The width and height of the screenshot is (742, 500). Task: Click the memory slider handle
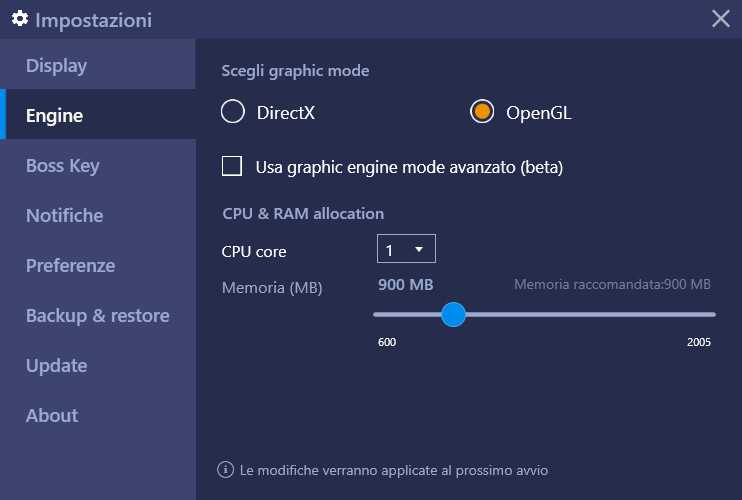(453, 315)
